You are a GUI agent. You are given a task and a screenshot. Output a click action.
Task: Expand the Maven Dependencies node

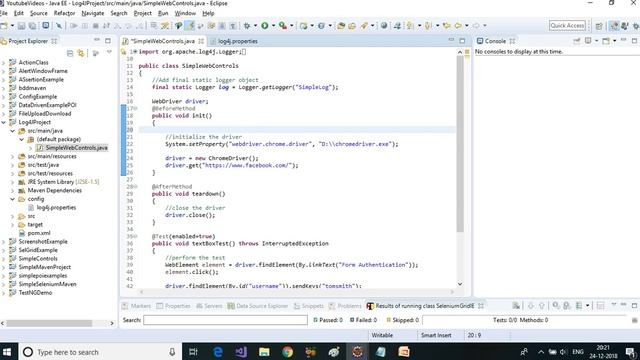(13, 190)
